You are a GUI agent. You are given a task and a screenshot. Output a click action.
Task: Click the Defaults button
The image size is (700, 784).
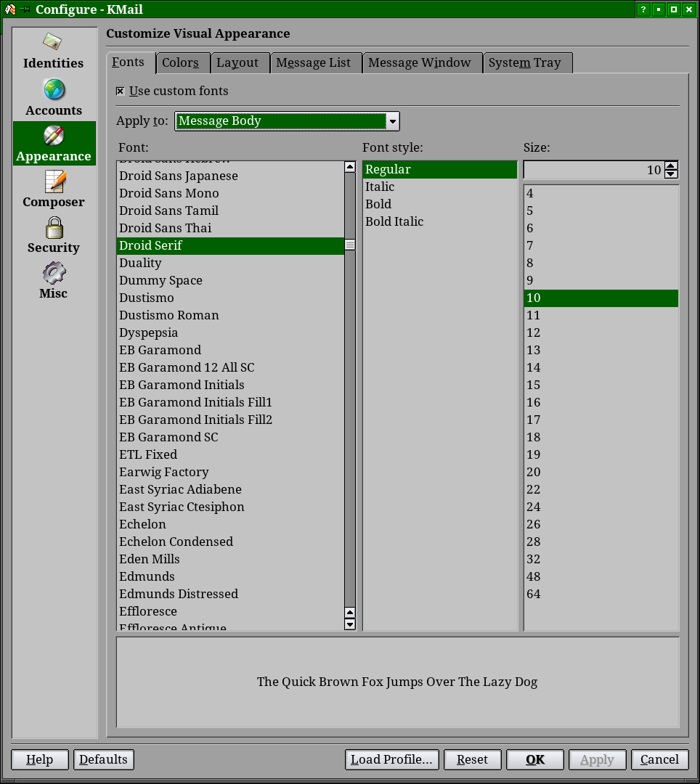104,759
